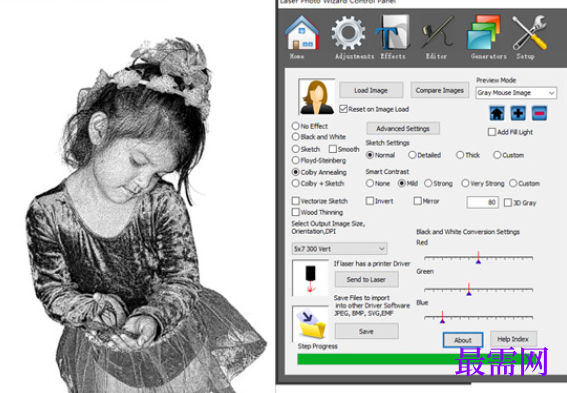Click the Compare Images button
This screenshot has width=567, height=393.
click(x=439, y=90)
